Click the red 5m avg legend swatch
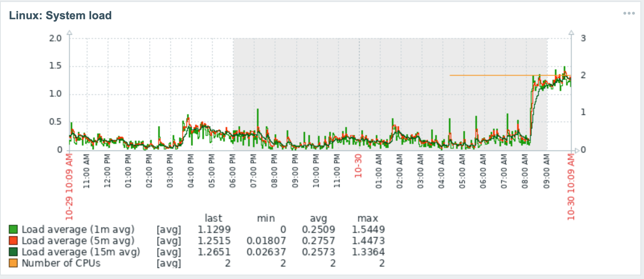Viewport: 644px width, 279px height. pyautogui.click(x=13, y=241)
